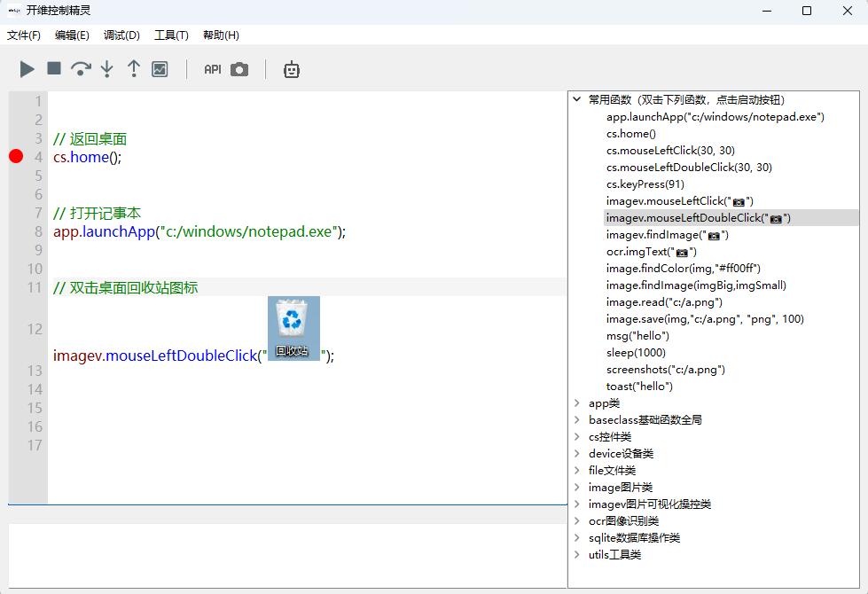Image resolution: width=868 pixels, height=594 pixels.
Task: Minimize the 开维控制精灵 window
Action: coord(767,11)
